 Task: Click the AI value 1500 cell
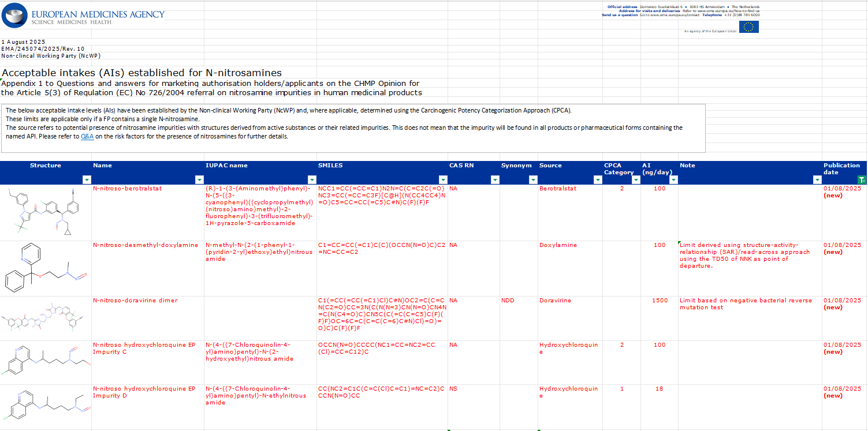[x=660, y=318]
